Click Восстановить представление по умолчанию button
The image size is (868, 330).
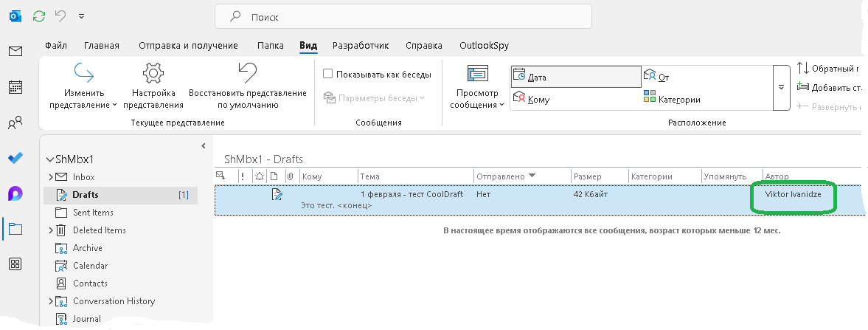pyautogui.click(x=248, y=86)
